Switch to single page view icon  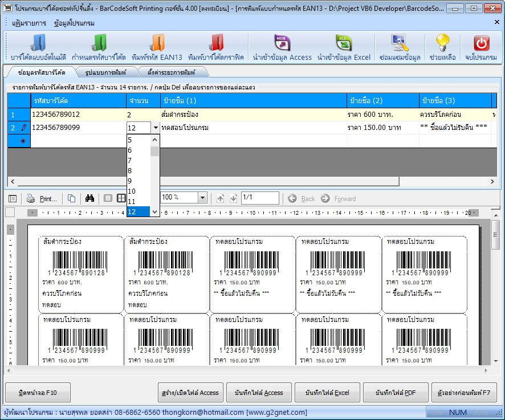click(108, 198)
